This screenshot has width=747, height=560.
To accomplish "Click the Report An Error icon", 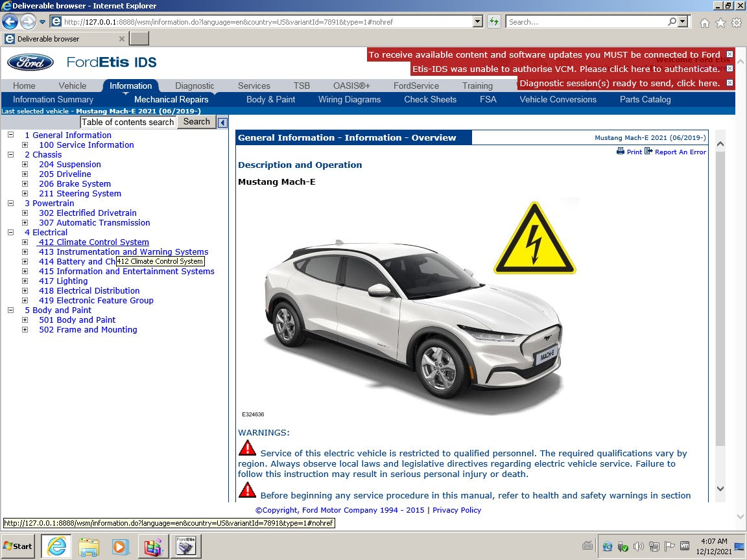I will pos(648,152).
